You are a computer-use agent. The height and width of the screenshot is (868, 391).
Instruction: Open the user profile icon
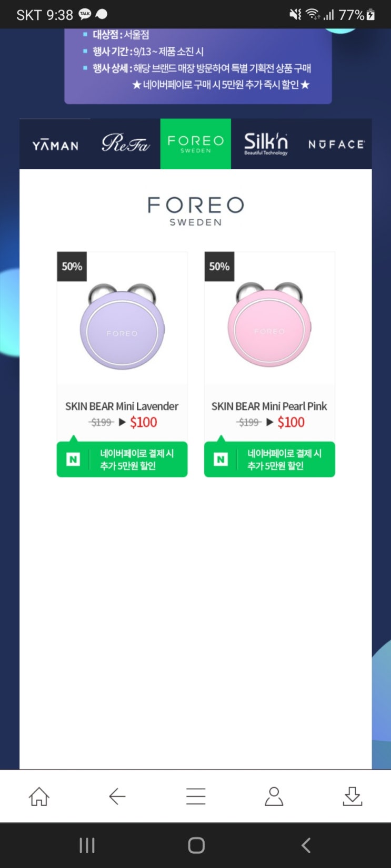[274, 796]
